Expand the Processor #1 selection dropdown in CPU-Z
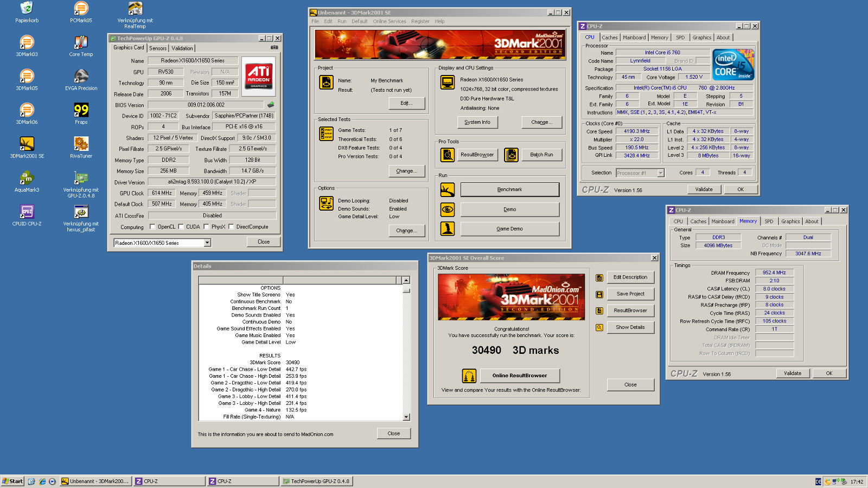The image size is (868, 488). click(x=661, y=173)
